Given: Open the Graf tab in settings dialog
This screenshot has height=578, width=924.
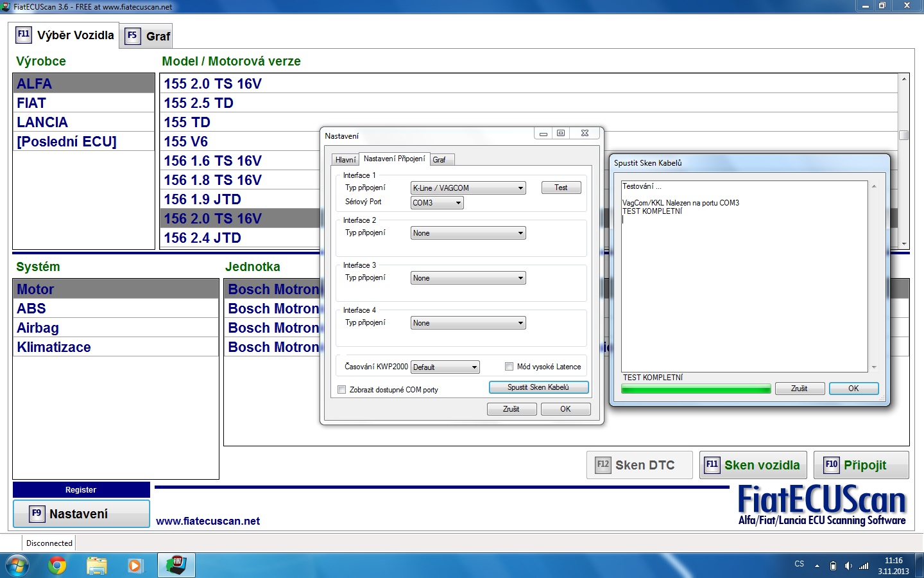Looking at the screenshot, I should (440, 160).
